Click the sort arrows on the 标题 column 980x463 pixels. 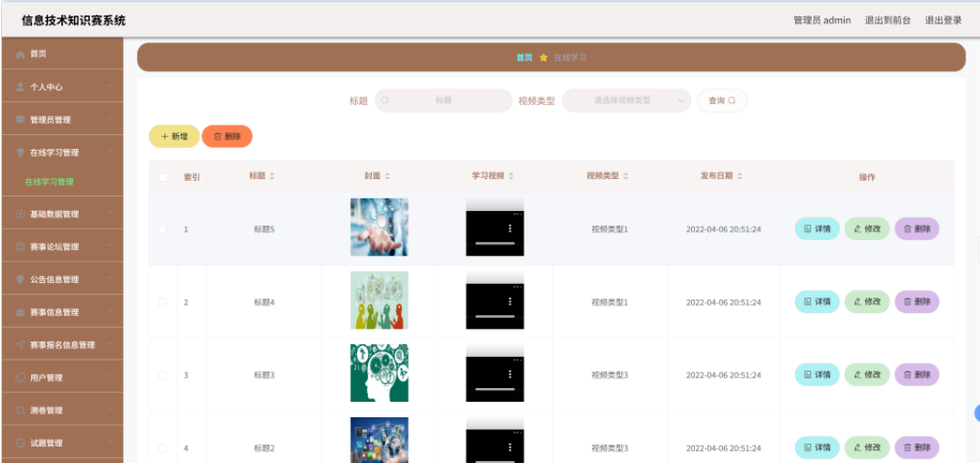[272, 176]
